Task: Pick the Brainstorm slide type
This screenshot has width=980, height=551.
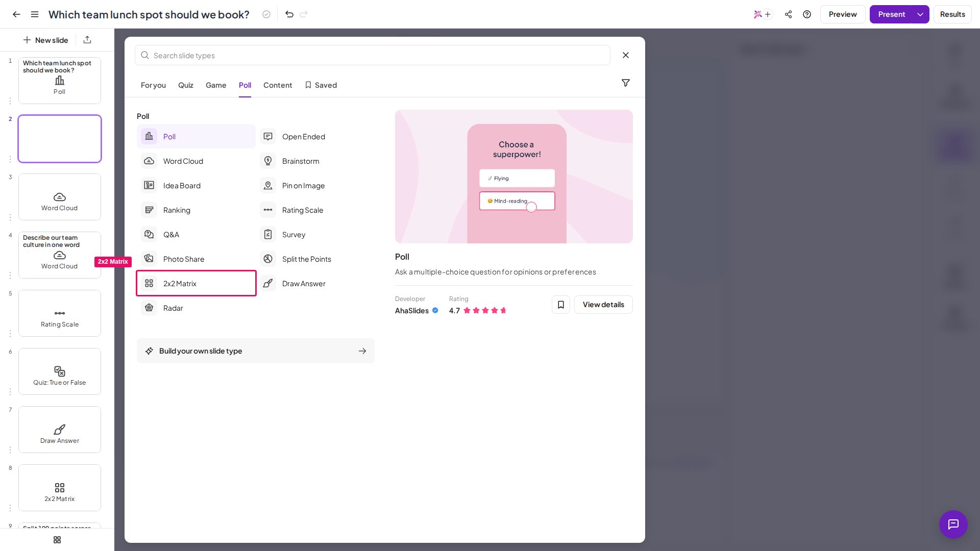Action: (315, 161)
